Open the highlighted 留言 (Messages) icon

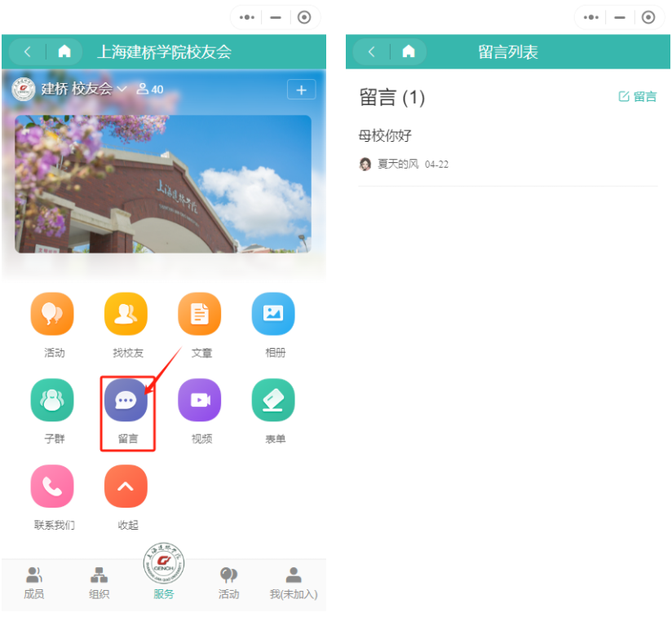(x=126, y=399)
